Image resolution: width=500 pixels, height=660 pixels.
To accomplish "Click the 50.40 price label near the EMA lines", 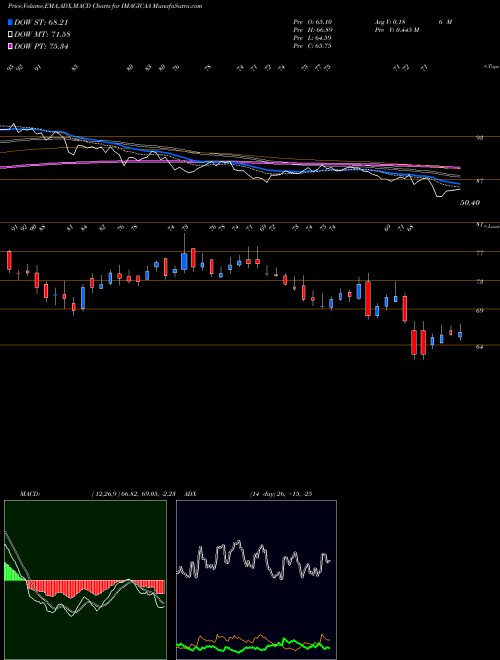I will pyautogui.click(x=470, y=203).
